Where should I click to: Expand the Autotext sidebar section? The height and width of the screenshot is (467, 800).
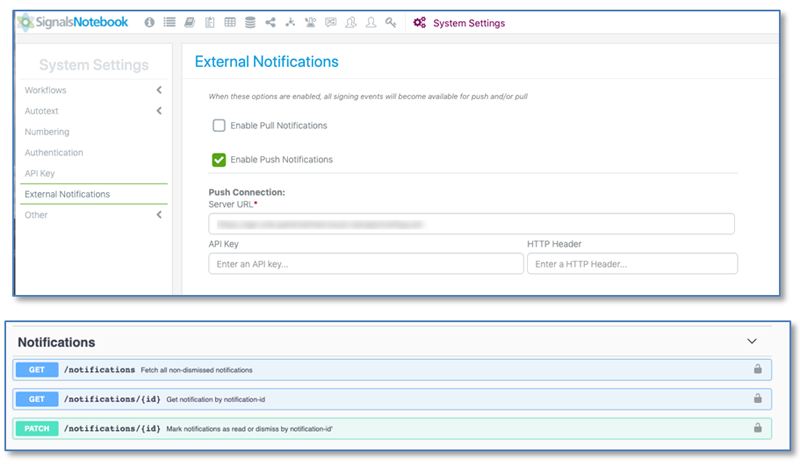(158, 111)
